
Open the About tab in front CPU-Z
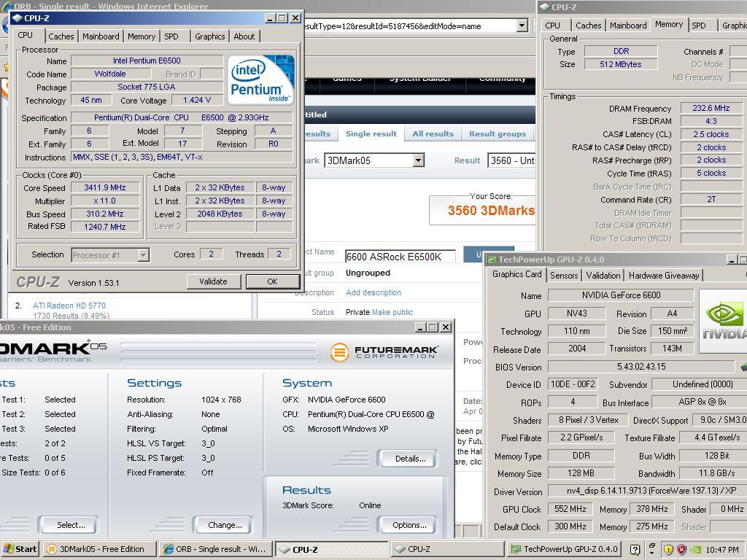(244, 36)
